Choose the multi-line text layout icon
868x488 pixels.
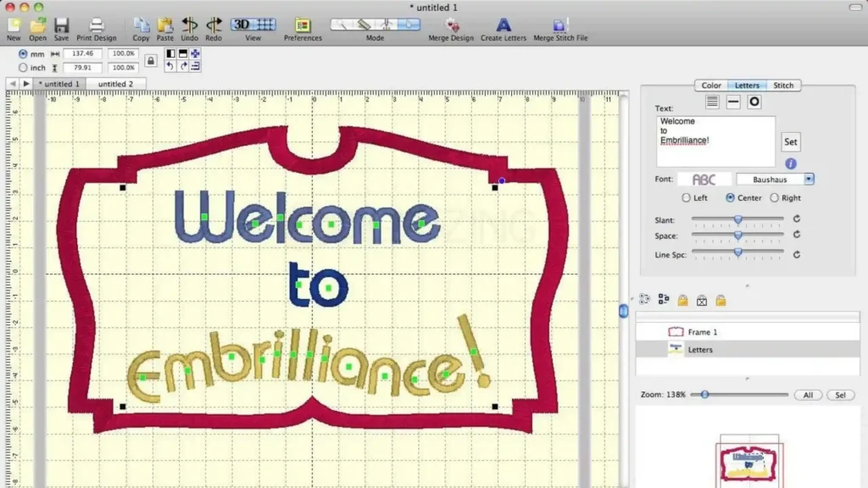(712, 102)
